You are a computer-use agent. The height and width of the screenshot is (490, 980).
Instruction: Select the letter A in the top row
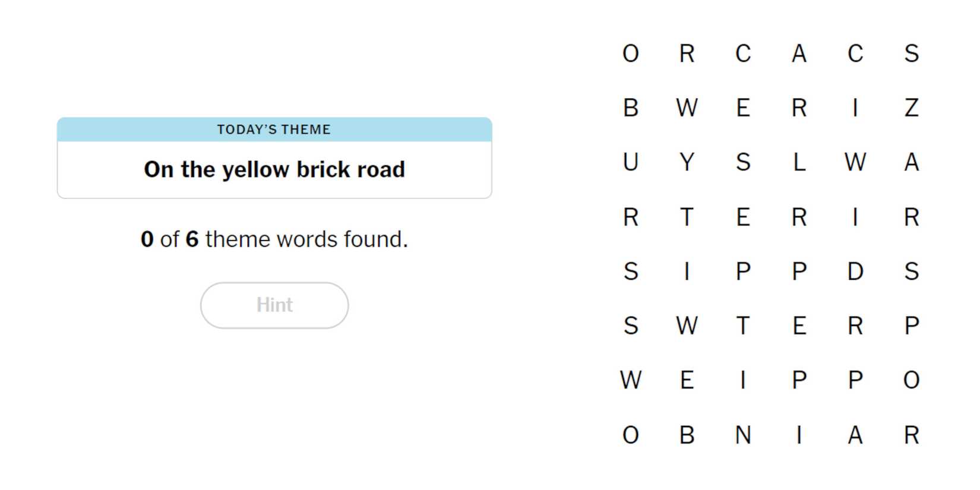(799, 53)
